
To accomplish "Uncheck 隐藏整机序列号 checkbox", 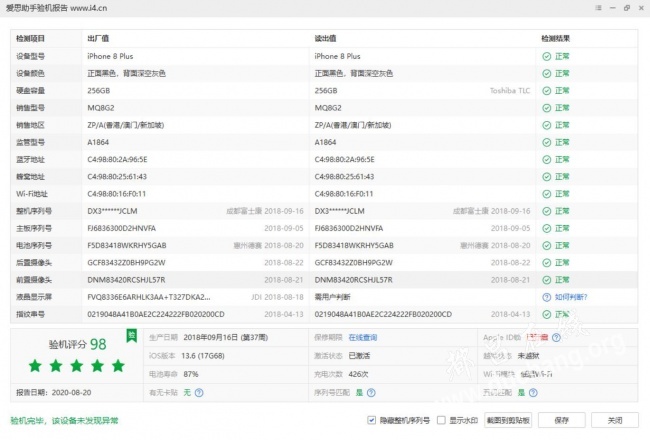I will [x=371, y=420].
